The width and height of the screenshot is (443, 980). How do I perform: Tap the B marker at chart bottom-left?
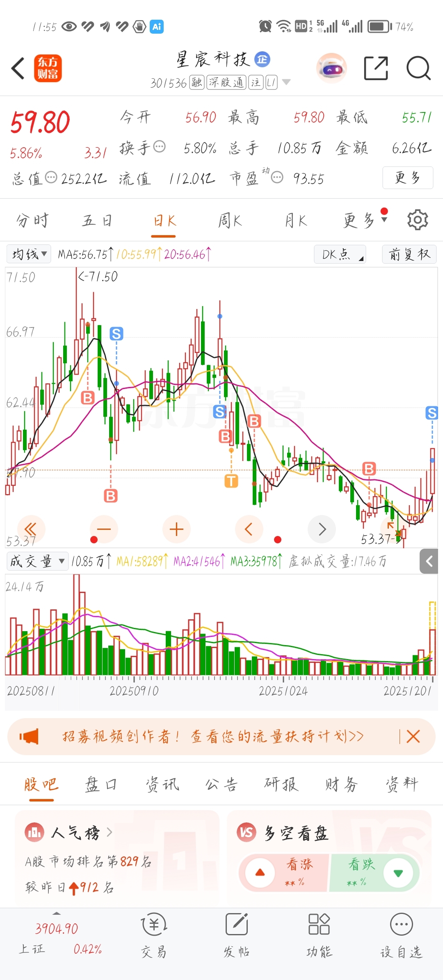point(111,496)
